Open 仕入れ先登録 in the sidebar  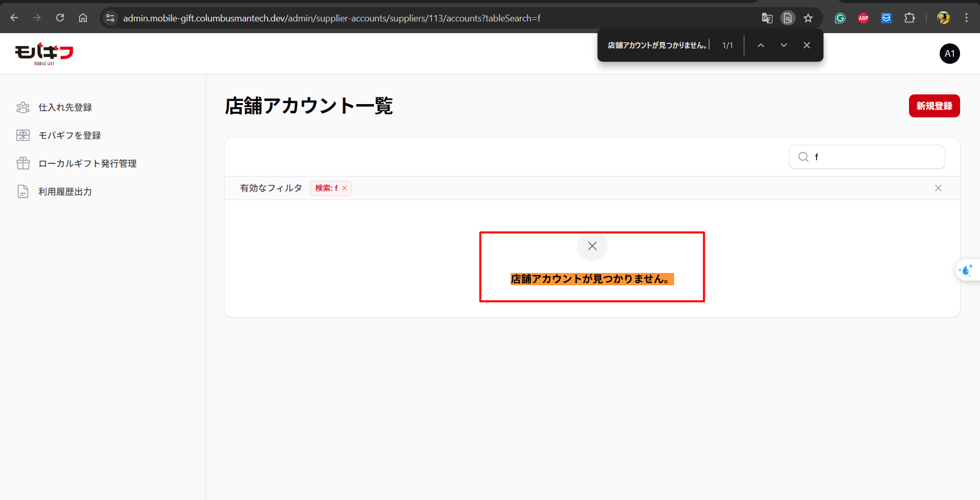click(65, 107)
